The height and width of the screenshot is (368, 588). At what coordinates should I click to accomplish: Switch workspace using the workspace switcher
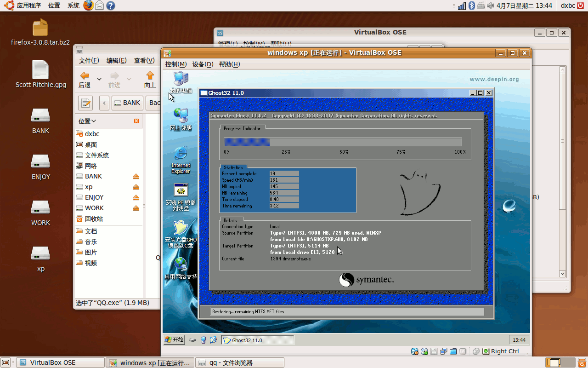pyautogui.click(x=560, y=362)
